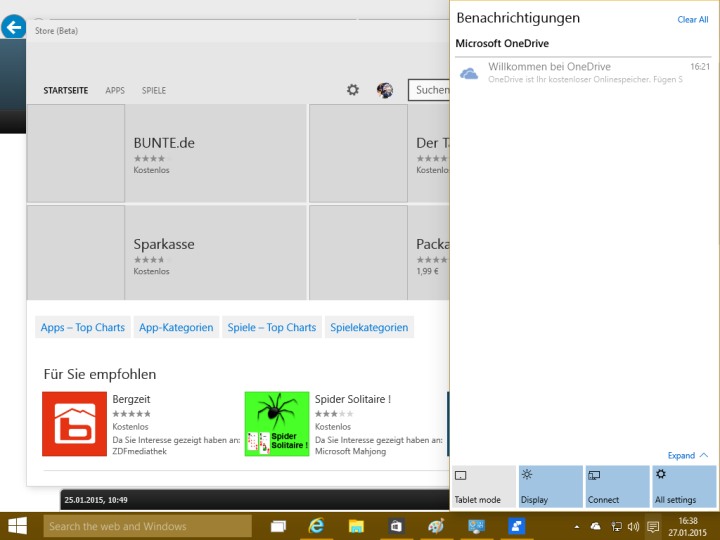
Task: Click the network tray icon
Action: 616,527
